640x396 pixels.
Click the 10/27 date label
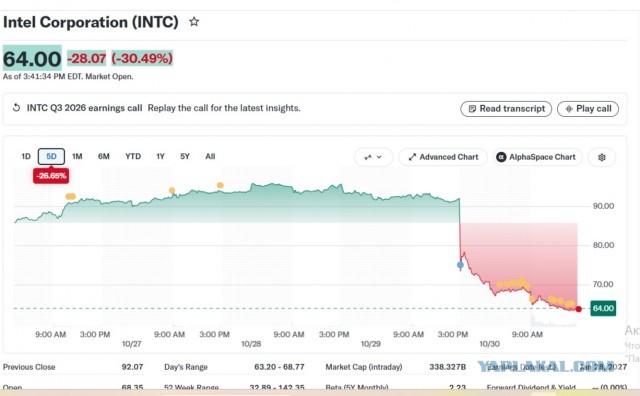point(131,344)
